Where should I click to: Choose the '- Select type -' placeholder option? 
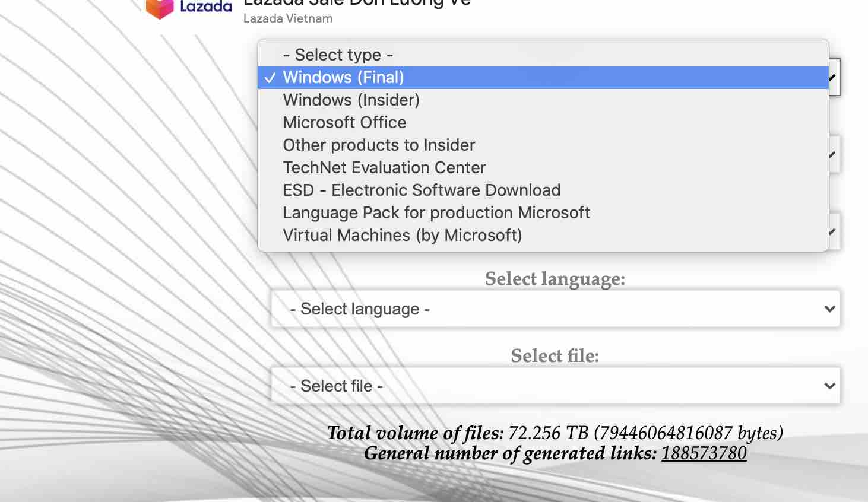click(x=338, y=55)
